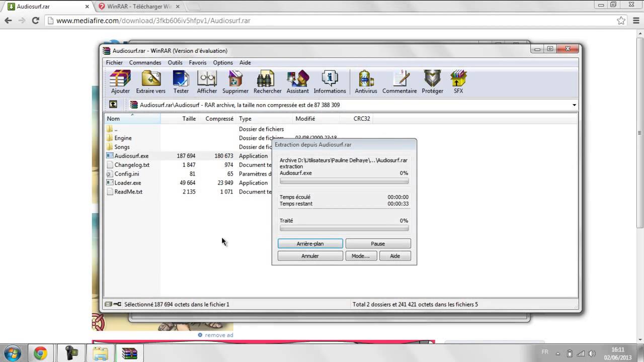Click the Pause extraction button
This screenshot has width=644, height=362.
(x=378, y=243)
